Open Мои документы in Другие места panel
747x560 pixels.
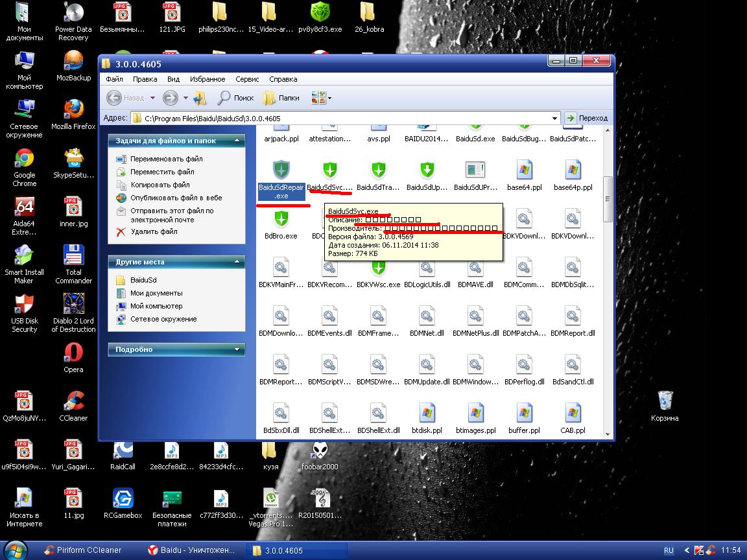(156, 293)
